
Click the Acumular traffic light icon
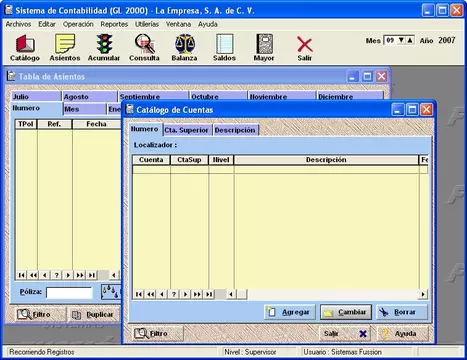[104, 48]
